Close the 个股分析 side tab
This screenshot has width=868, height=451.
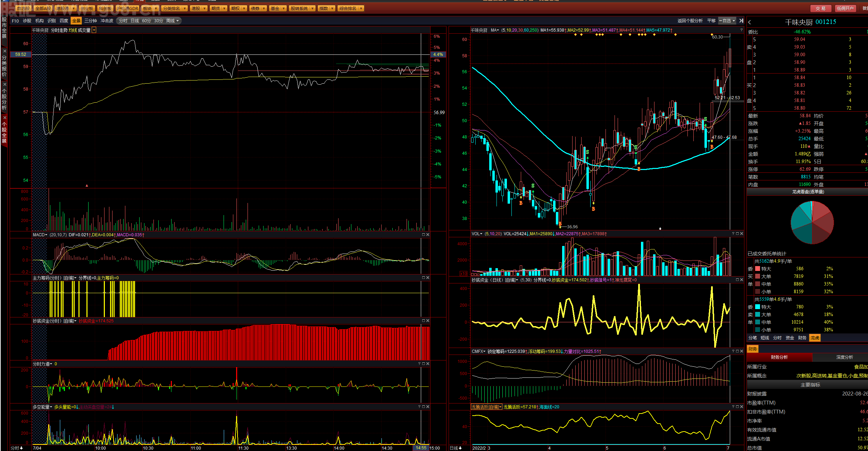click(x=4, y=84)
